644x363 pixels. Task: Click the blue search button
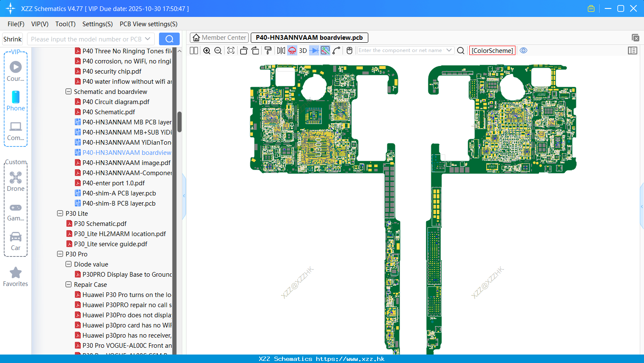(169, 39)
